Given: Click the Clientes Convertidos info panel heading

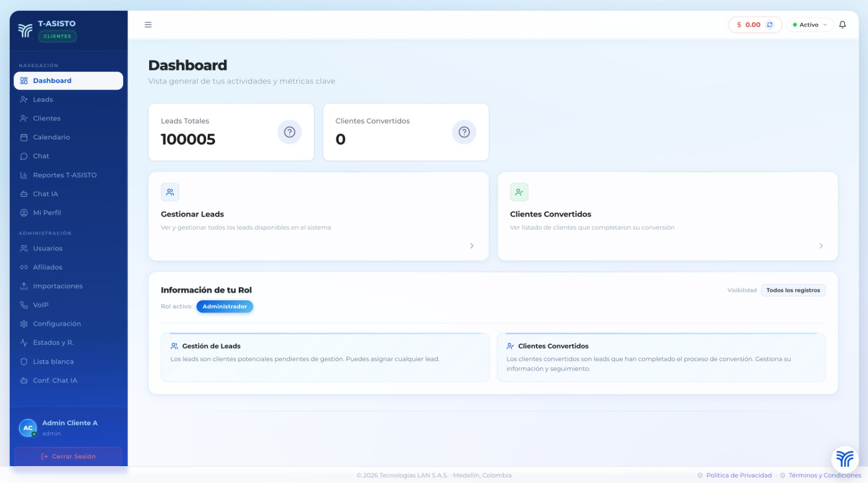Looking at the screenshot, I should coord(553,346).
